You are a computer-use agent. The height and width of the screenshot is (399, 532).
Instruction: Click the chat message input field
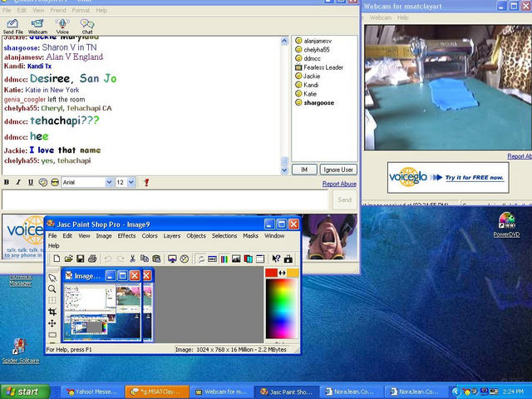[x=165, y=199]
